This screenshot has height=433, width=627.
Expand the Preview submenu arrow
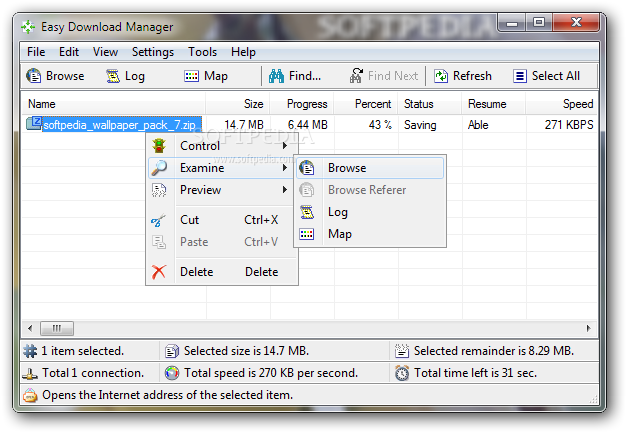pyautogui.click(x=285, y=190)
